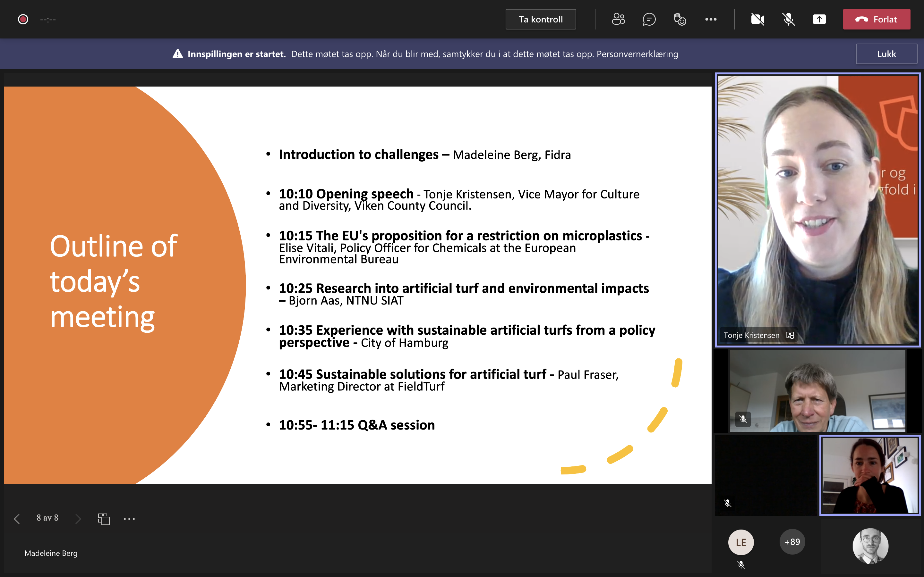Turn on the camera

[757, 19]
